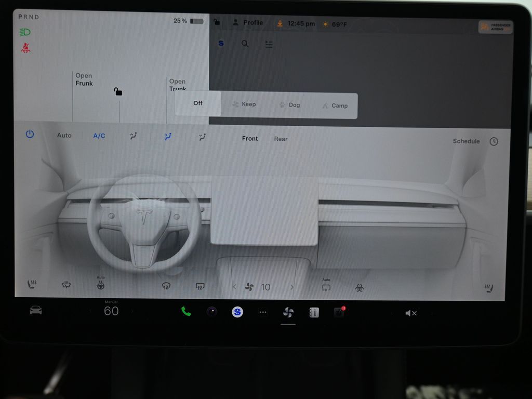Viewport: 532px width, 399px height.
Task: Enable Auto climate mode
Action: (x=64, y=135)
